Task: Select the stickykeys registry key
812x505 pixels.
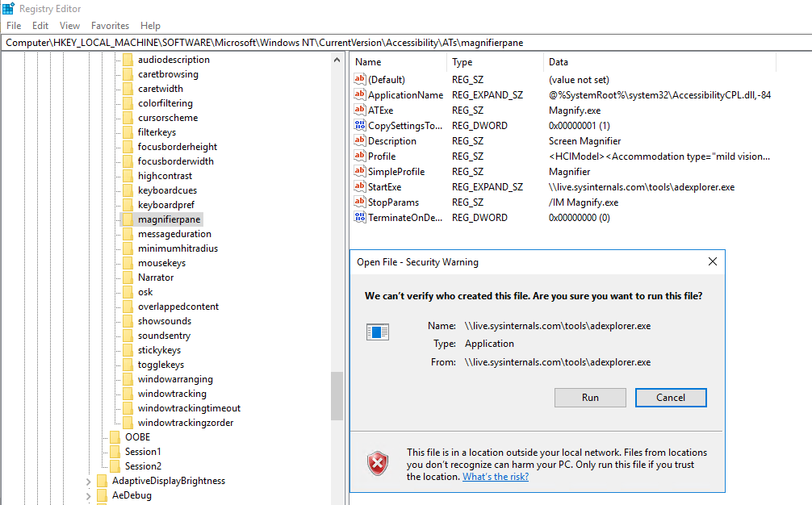Action: coord(159,350)
